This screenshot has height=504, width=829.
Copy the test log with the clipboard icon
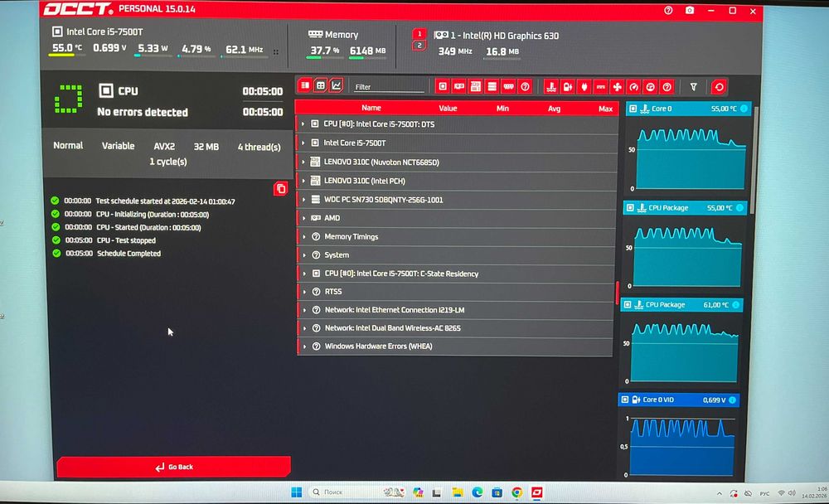tap(280, 189)
